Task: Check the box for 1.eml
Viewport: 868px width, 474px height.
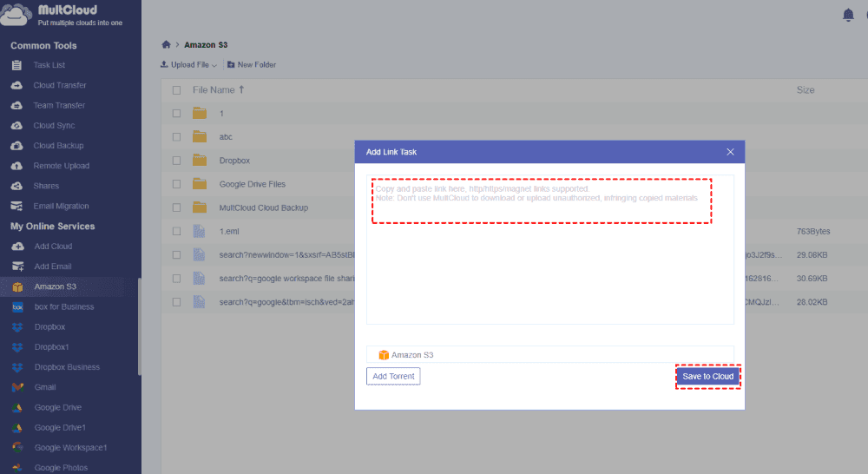Action: [x=176, y=232]
